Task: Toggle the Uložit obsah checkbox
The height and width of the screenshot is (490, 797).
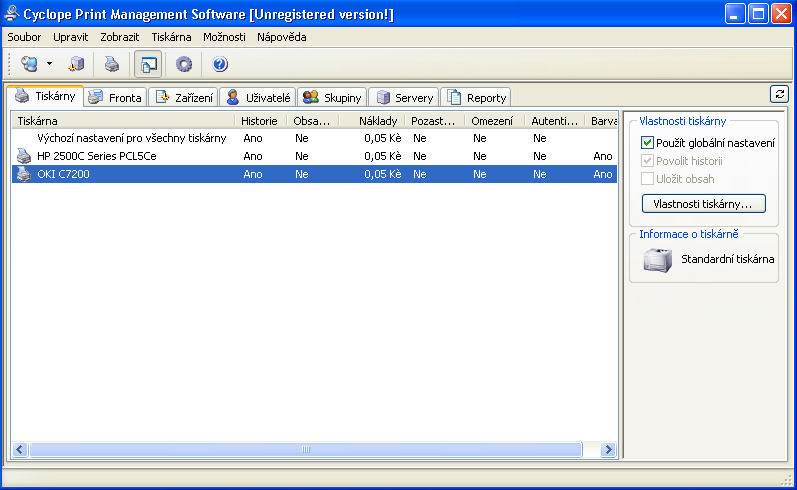Action: 647,179
